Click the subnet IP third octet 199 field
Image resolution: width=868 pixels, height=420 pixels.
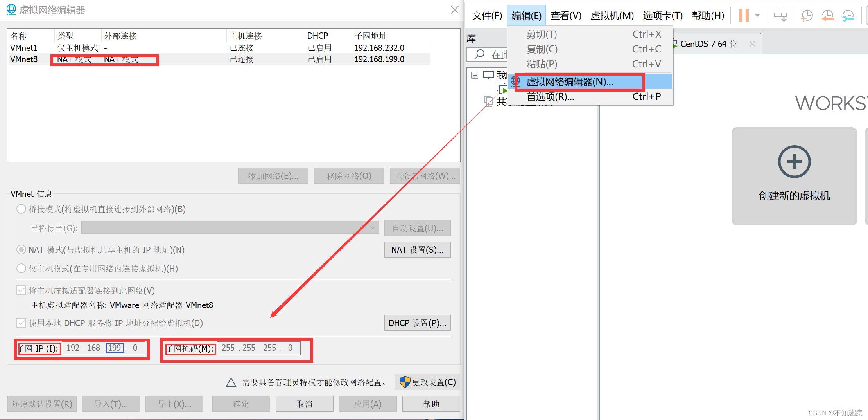click(115, 348)
